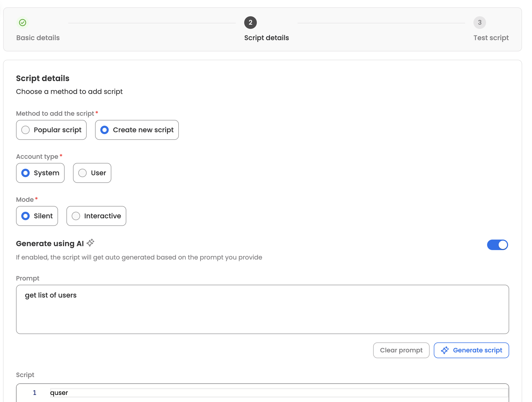Click the step 3 circle icon
Viewport: 532px width, 402px height.
(479, 23)
